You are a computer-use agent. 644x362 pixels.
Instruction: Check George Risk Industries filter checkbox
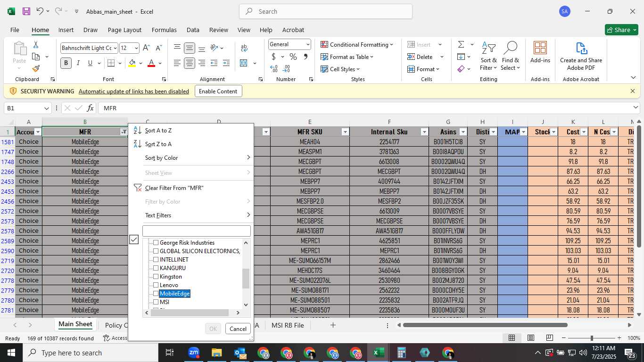[x=156, y=243]
